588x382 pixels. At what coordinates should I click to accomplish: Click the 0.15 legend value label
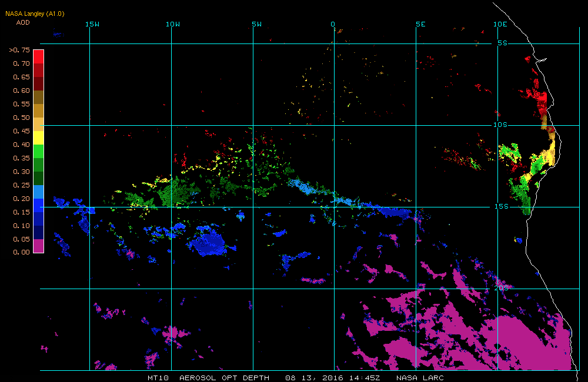21,212
